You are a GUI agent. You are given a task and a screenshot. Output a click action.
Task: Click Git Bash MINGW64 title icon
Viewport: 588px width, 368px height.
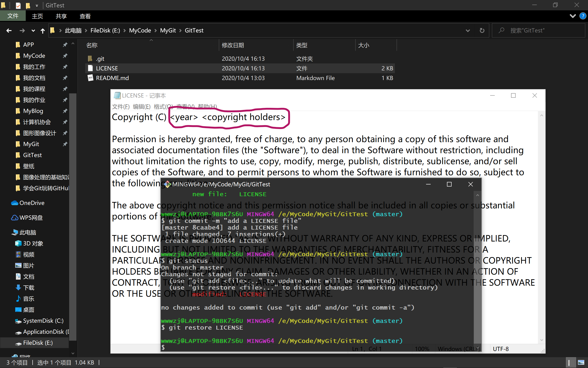[167, 184]
